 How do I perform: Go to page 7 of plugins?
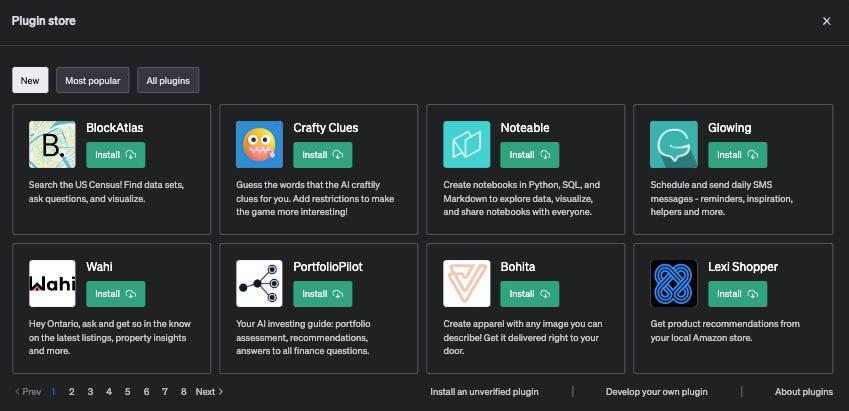point(165,392)
